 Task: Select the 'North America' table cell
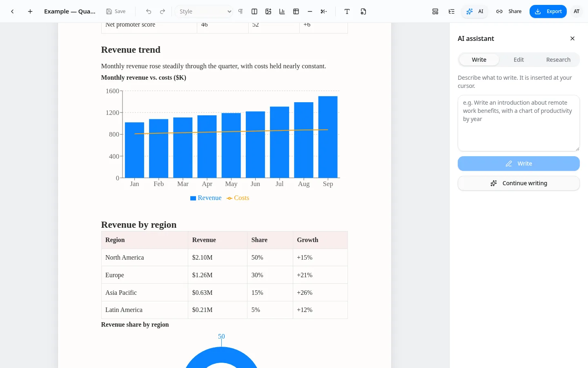click(x=145, y=258)
